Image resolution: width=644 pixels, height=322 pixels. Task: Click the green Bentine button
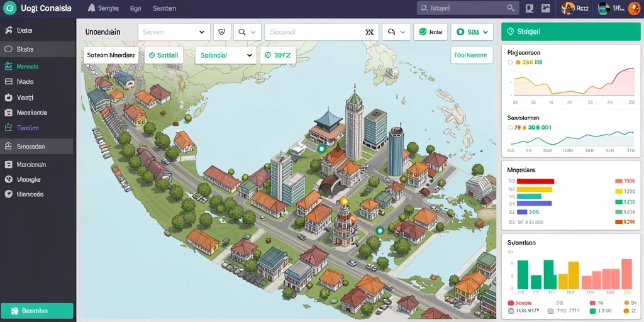37,311
